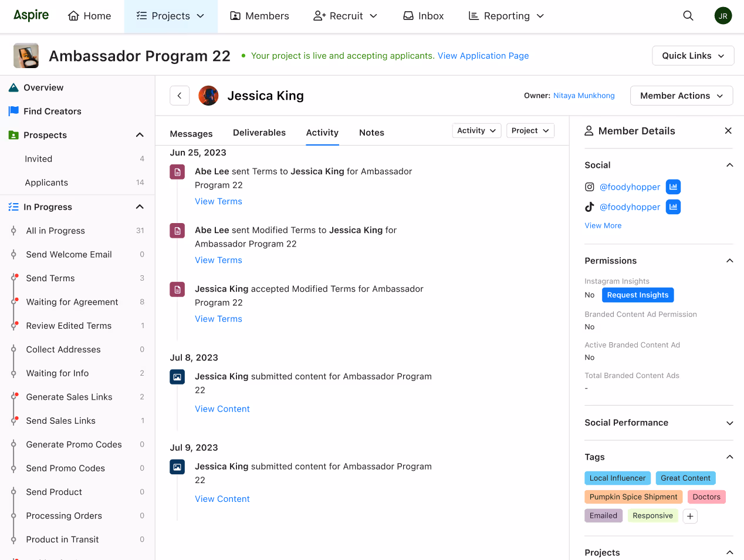Click the Ambassador Program 22 project thumbnail
744x560 pixels.
(x=26, y=56)
